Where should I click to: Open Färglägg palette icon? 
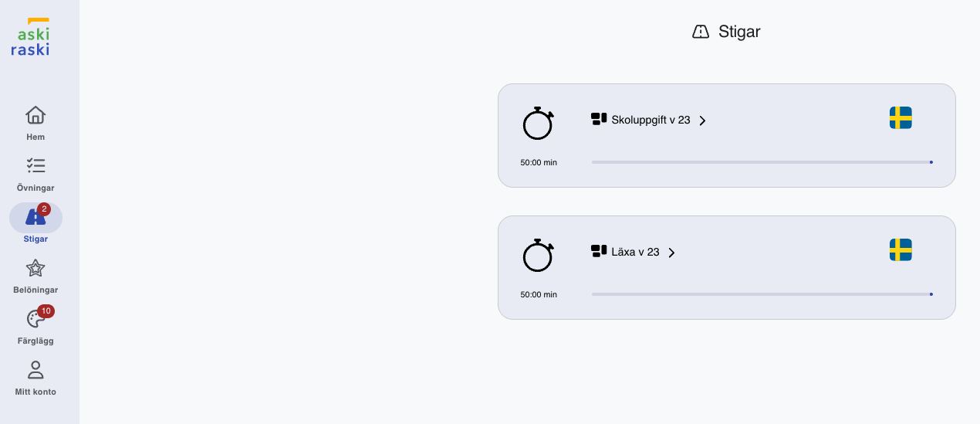click(x=35, y=319)
